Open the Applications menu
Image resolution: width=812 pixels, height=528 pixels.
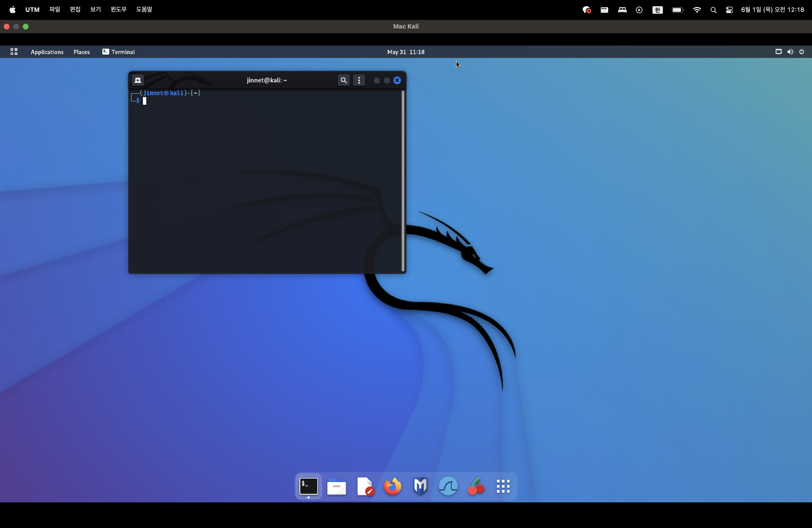[x=47, y=52]
